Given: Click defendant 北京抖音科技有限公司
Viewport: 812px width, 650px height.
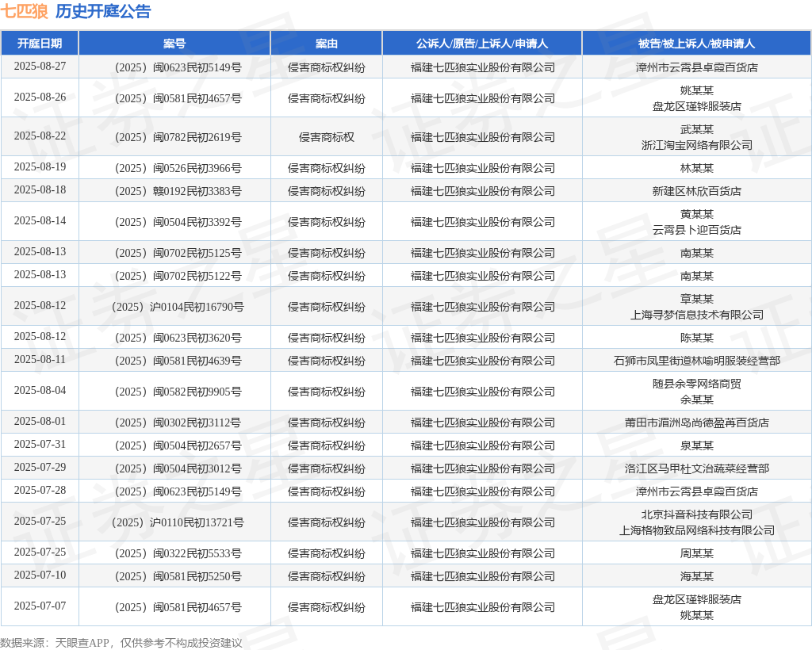Looking at the screenshot, I should pos(696,514).
